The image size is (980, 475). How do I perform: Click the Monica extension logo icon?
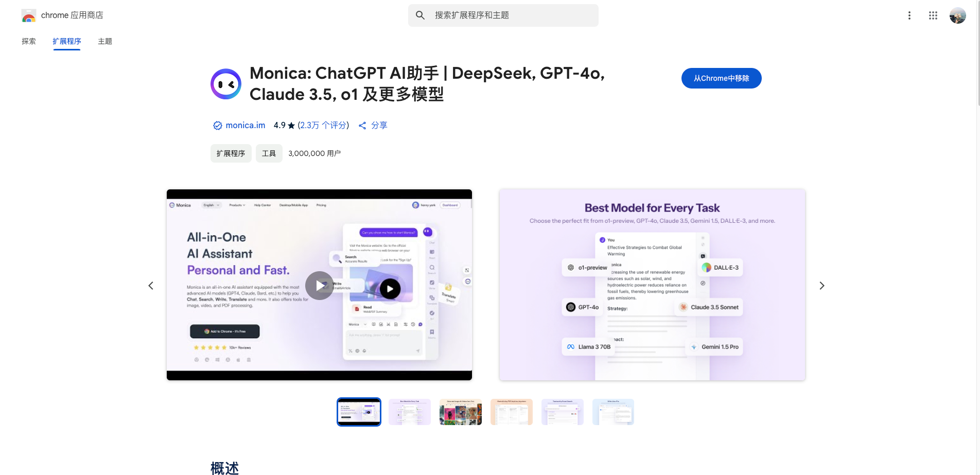point(226,84)
